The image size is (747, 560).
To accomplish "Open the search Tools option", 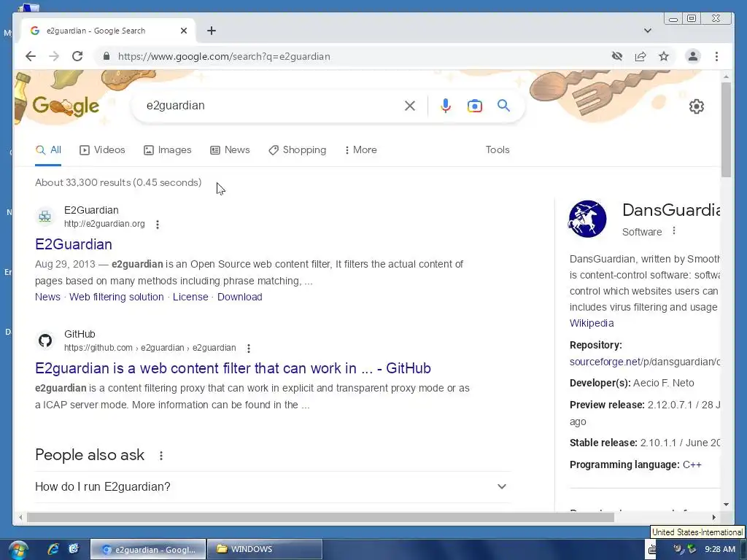I will point(498,149).
